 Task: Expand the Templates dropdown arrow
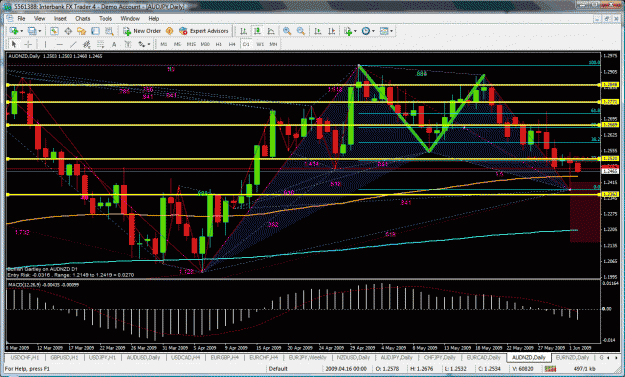click(x=391, y=31)
